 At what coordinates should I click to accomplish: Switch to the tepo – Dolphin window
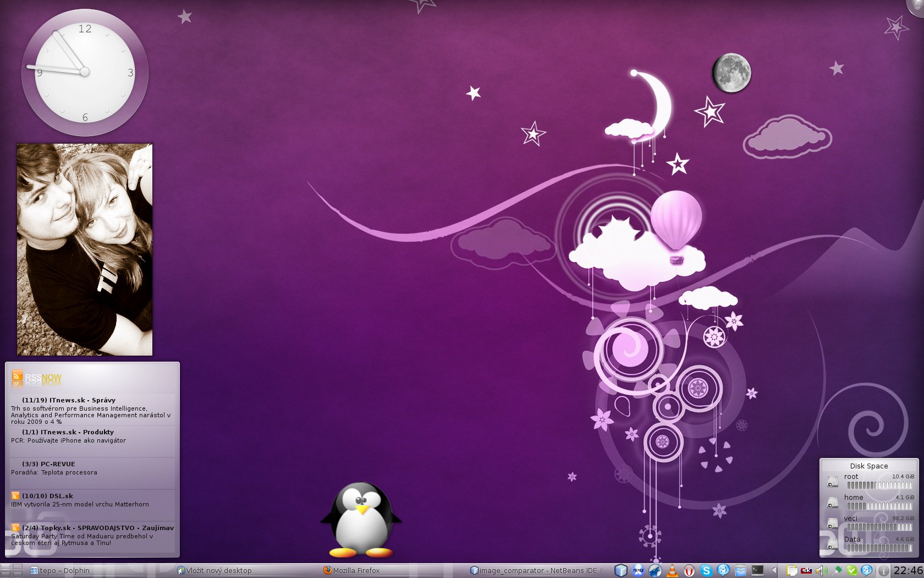pos(61,571)
